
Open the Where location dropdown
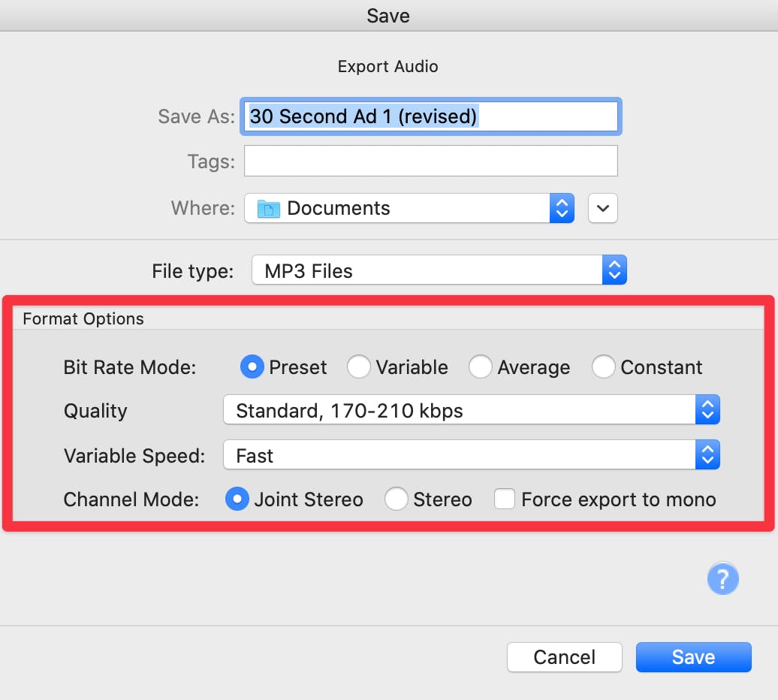(x=409, y=209)
